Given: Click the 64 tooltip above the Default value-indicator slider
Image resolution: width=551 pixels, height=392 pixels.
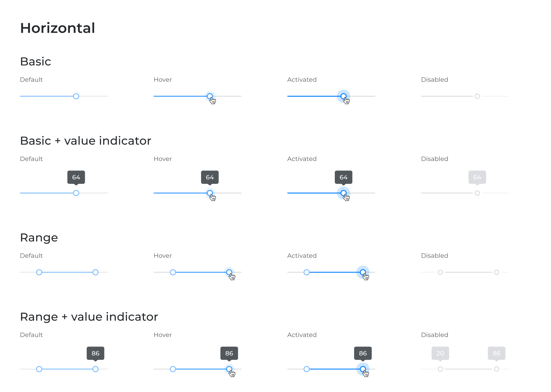Looking at the screenshot, I should 76,177.
